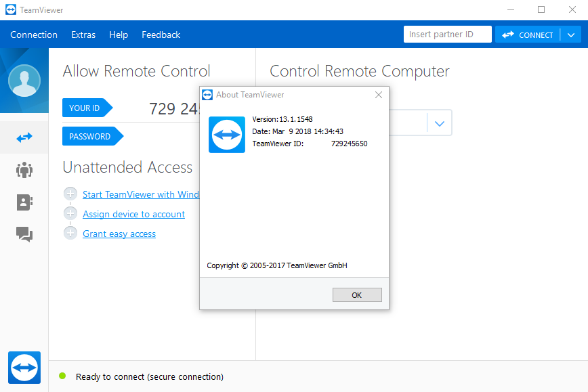Open the Extras menu
Screen dimensions: 588x392
(x=83, y=35)
